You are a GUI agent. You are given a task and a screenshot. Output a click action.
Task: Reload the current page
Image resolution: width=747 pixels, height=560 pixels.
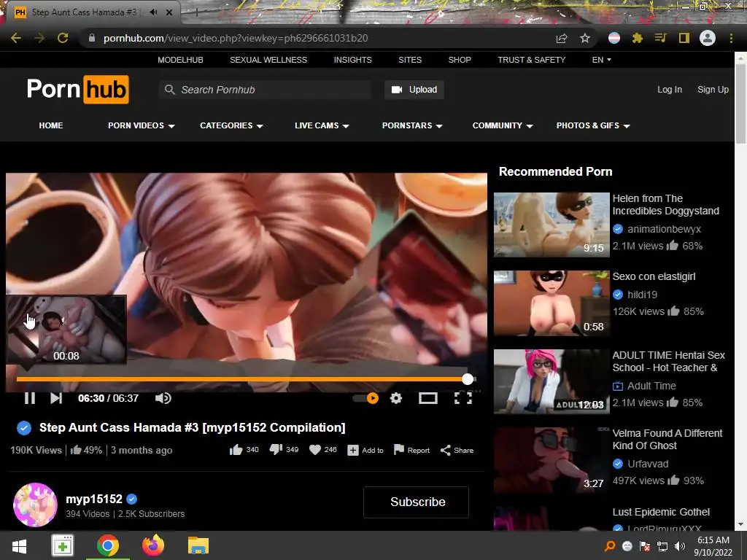[x=63, y=38]
